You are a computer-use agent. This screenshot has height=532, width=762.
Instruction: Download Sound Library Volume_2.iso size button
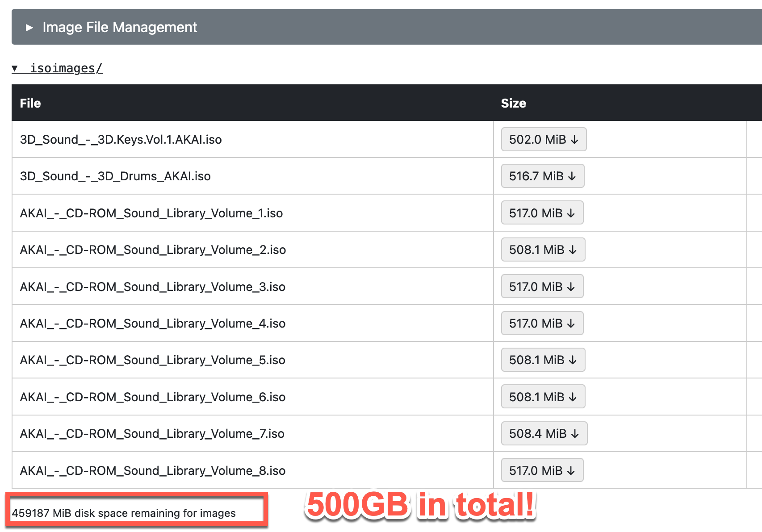coord(543,249)
